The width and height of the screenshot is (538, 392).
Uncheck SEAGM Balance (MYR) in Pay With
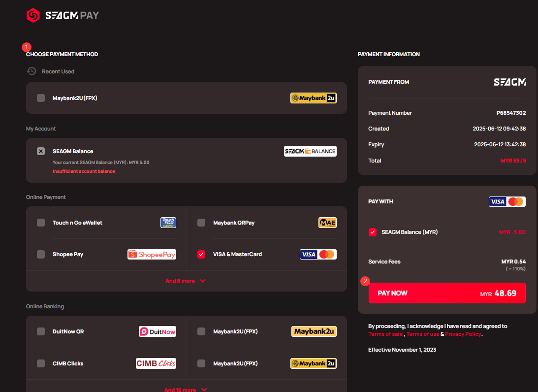372,232
